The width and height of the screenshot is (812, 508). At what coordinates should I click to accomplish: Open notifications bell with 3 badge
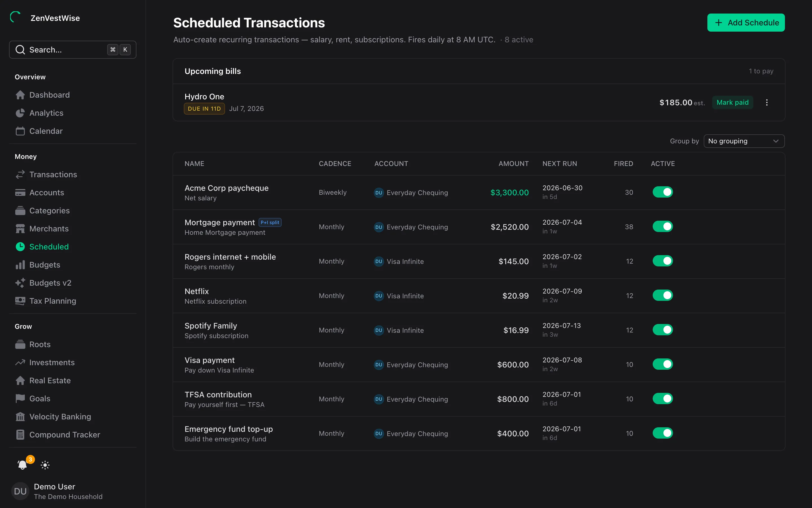[x=23, y=465]
